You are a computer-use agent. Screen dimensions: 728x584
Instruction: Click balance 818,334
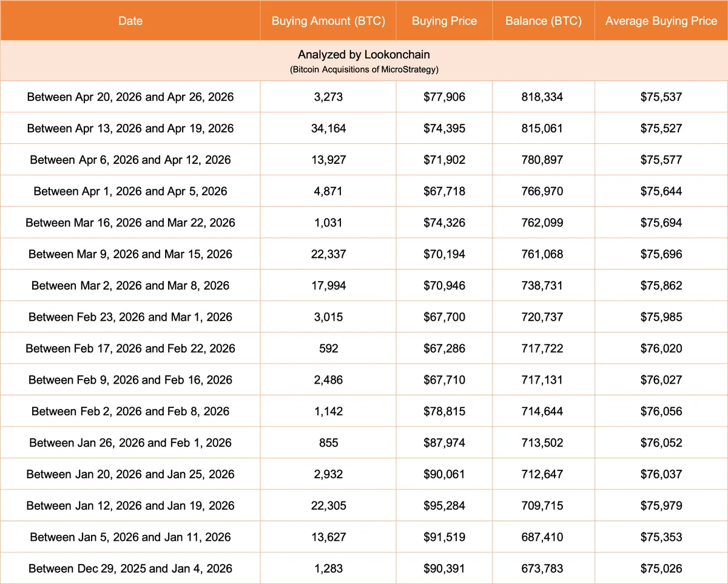tap(543, 97)
